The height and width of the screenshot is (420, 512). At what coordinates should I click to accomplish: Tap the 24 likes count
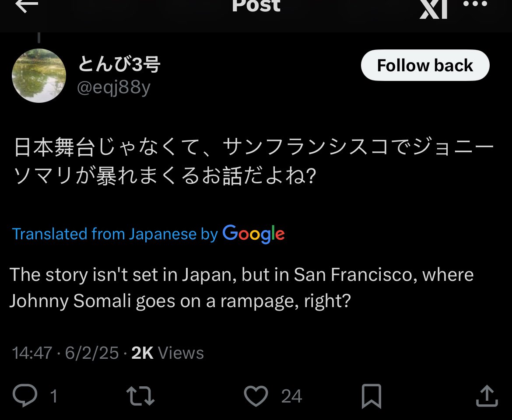[x=291, y=396]
